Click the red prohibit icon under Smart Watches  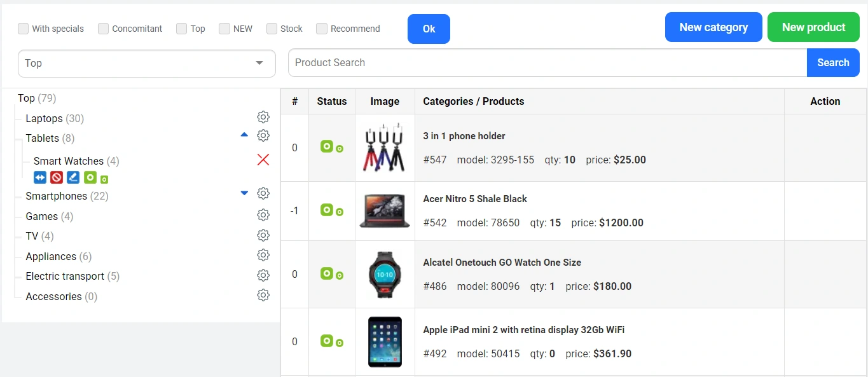click(x=57, y=177)
